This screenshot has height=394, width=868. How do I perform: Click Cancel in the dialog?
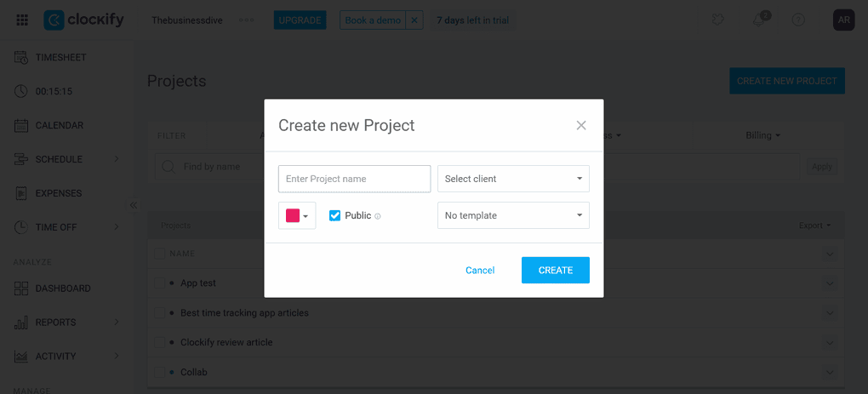tap(480, 271)
